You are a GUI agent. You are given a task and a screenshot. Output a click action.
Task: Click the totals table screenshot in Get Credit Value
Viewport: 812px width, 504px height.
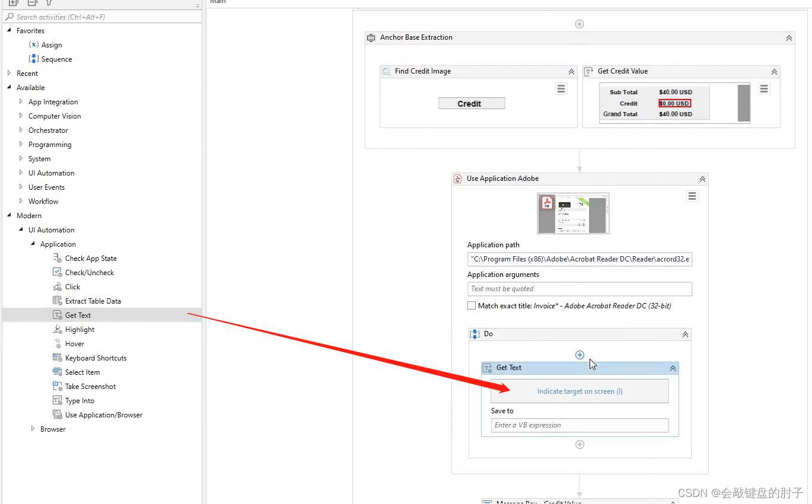click(x=675, y=103)
